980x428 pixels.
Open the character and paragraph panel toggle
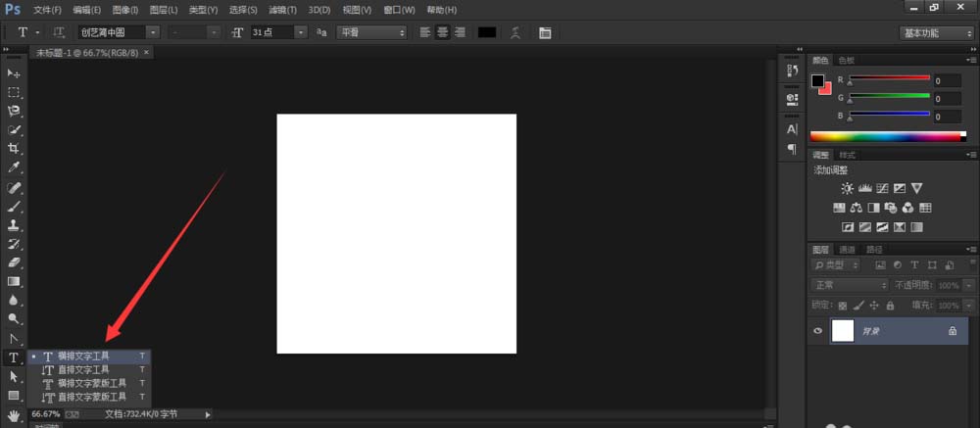pos(544,32)
